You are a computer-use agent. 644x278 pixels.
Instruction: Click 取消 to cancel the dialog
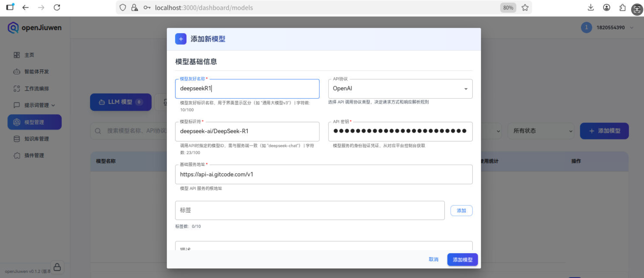(434, 259)
